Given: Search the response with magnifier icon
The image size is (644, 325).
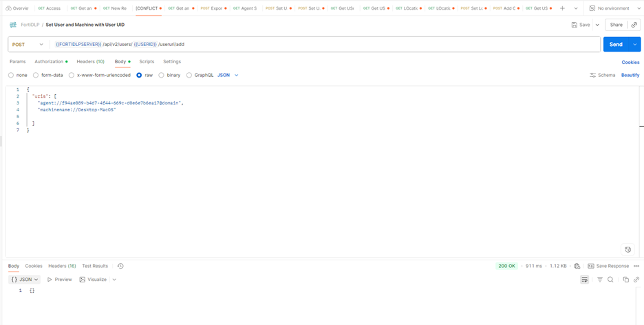Looking at the screenshot, I should click(611, 280).
